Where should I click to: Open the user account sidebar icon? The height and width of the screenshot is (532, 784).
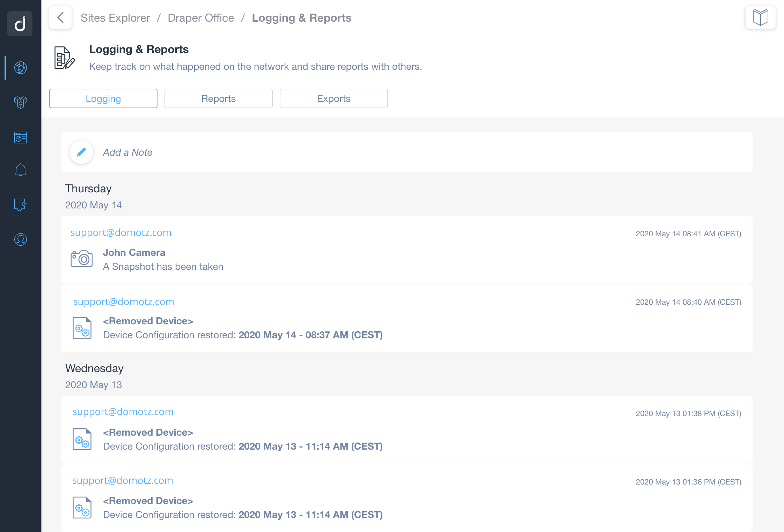click(x=21, y=239)
